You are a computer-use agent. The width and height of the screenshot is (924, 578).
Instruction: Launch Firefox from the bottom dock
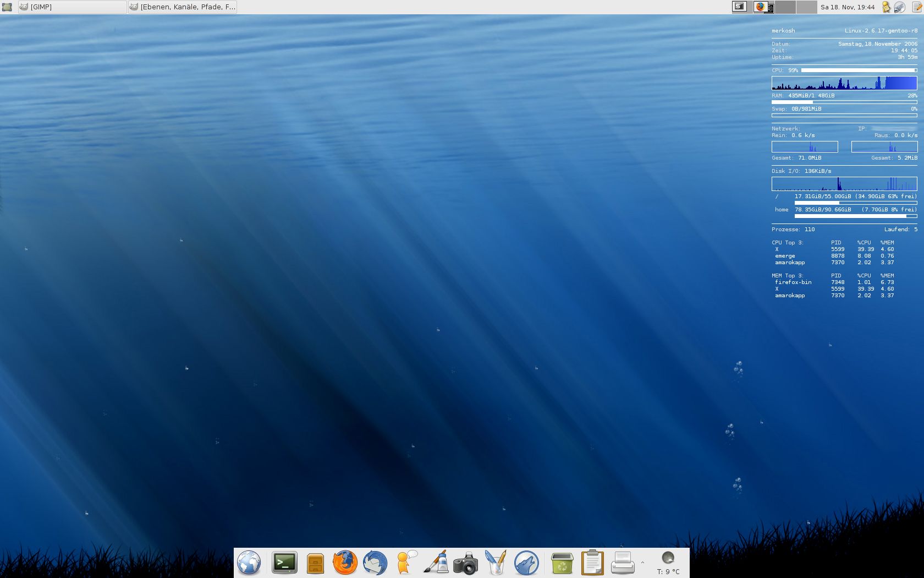345,563
